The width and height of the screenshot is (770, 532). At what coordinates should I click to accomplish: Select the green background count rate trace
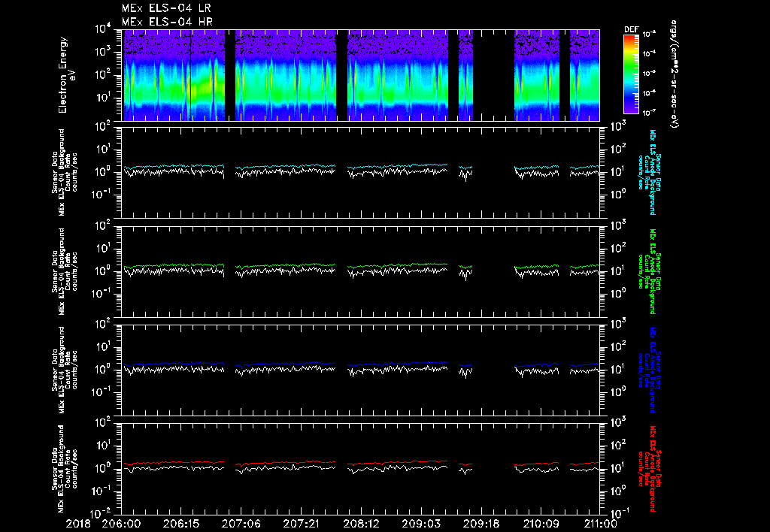click(x=360, y=265)
